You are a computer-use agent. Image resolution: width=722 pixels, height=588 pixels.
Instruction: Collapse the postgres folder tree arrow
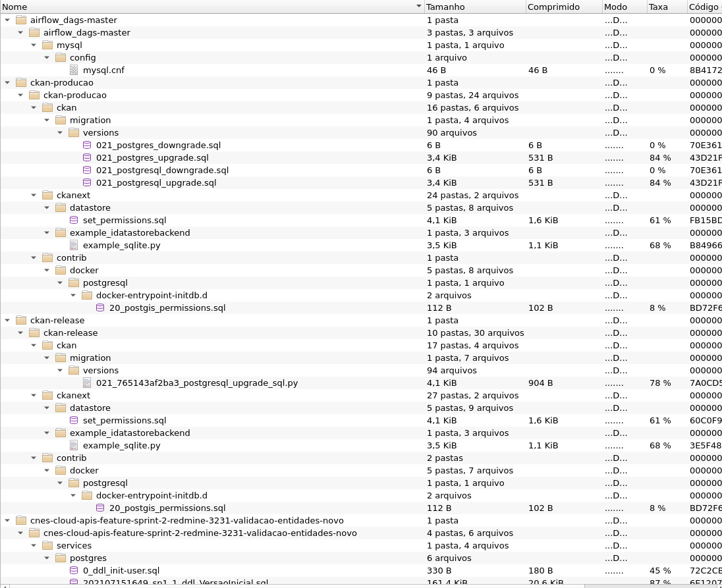(47, 558)
